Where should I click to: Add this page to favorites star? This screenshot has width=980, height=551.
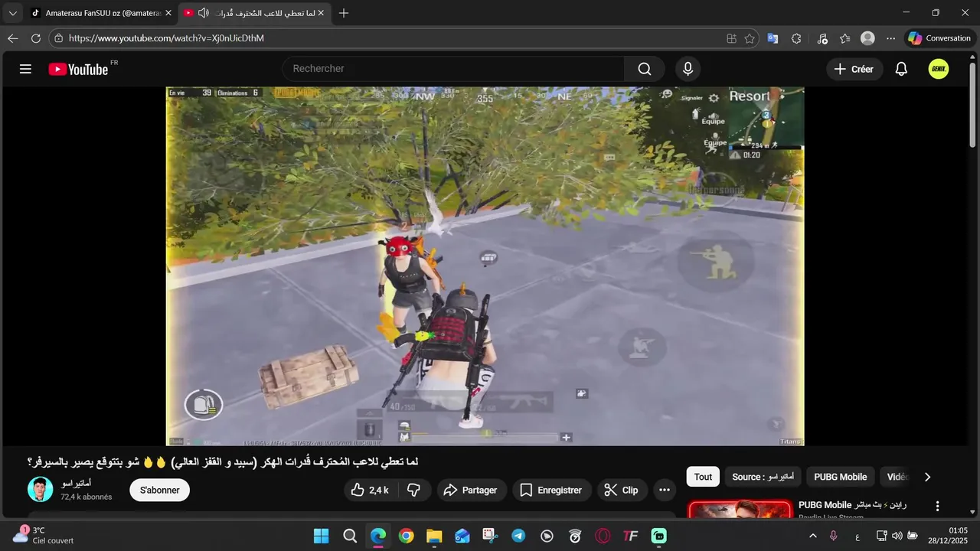coord(750,38)
